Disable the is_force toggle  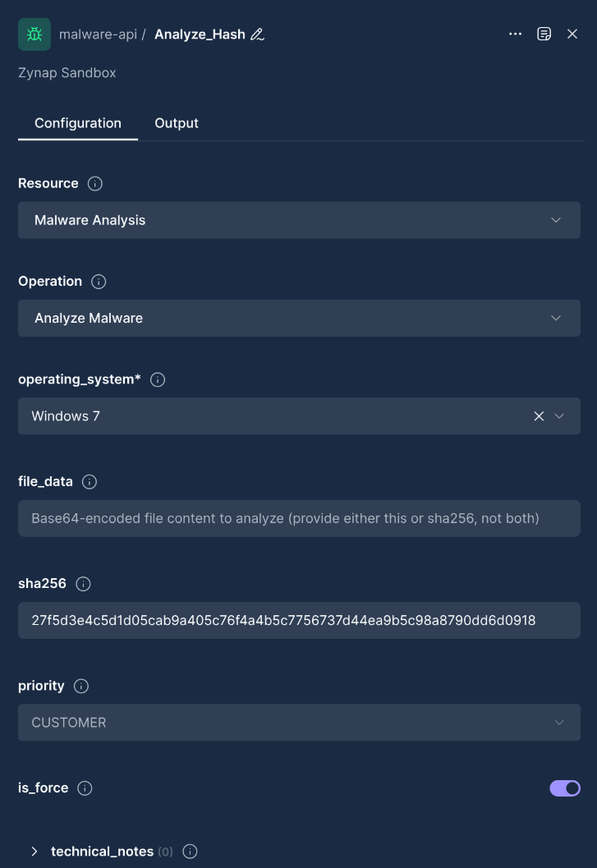(565, 788)
